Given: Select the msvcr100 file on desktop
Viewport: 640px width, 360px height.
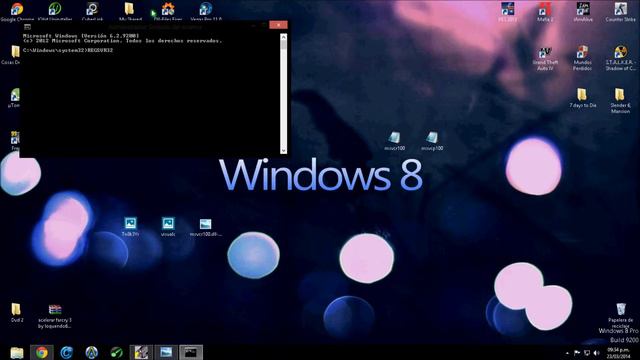Looking at the screenshot, I should tap(394, 141).
